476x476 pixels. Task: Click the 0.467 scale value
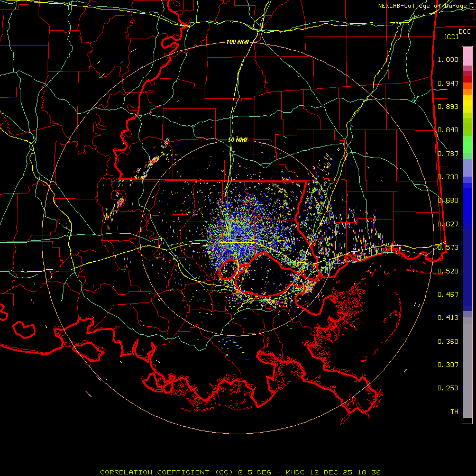(448, 295)
